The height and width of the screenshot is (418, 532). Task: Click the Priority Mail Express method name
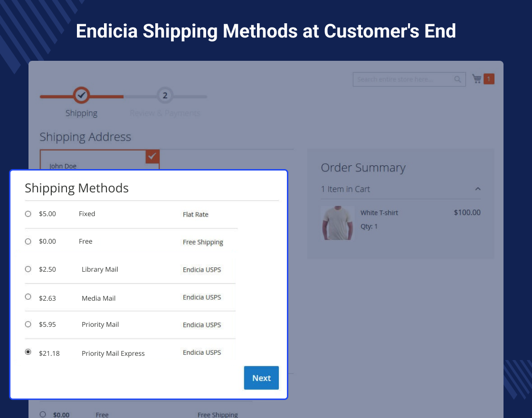click(x=113, y=353)
